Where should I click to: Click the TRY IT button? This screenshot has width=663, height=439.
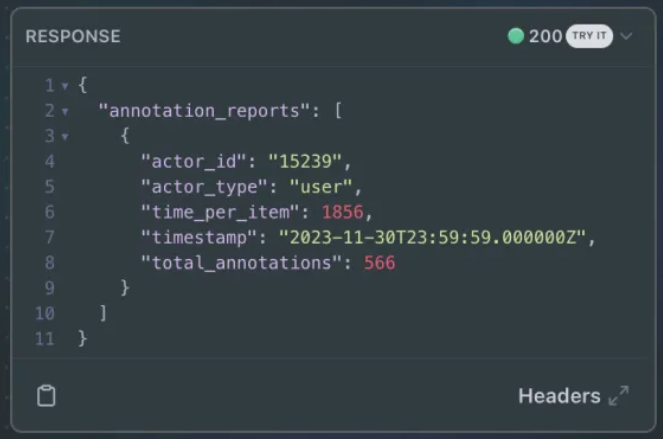589,36
